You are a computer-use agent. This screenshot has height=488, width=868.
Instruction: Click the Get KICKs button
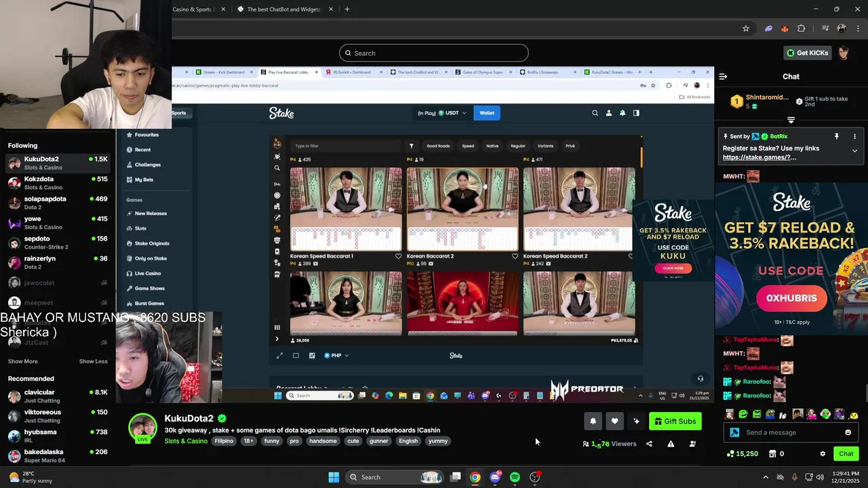point(807,53)
